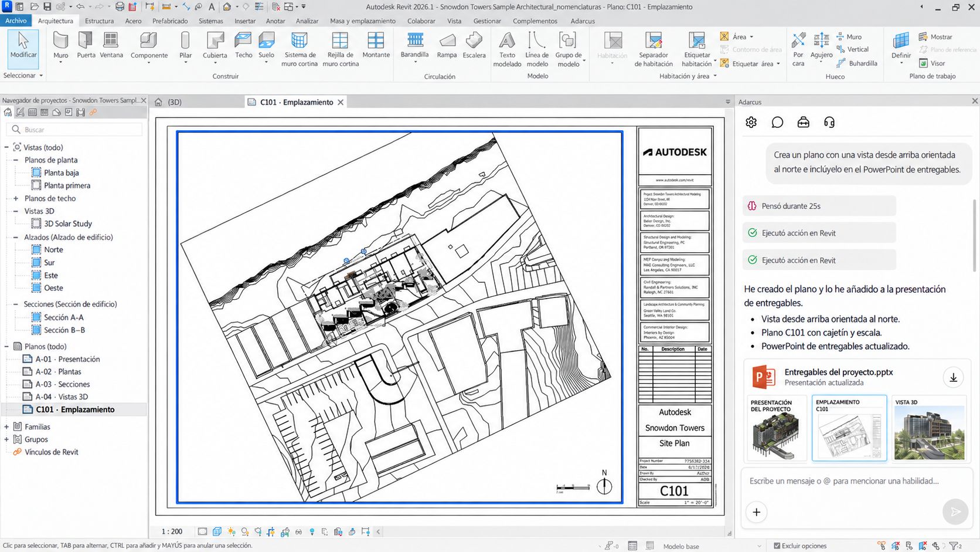Click the Visor work plane button

point(932,63)
